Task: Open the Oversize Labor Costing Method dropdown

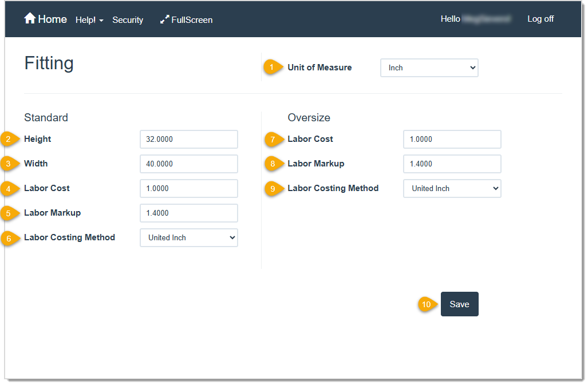Action: (452, 188)
